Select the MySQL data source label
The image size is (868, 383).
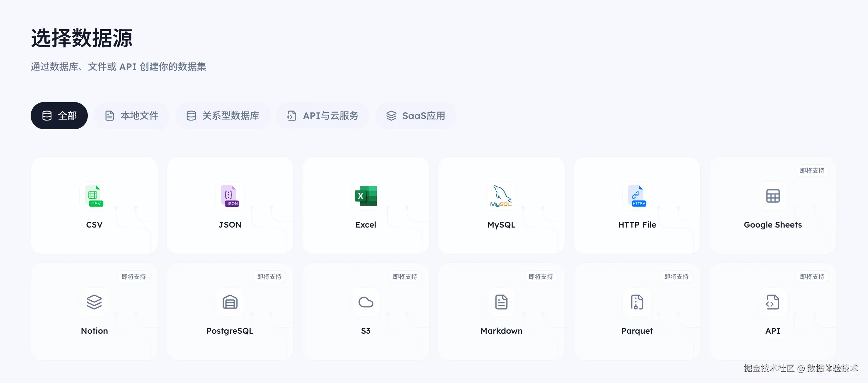point(501,225)
